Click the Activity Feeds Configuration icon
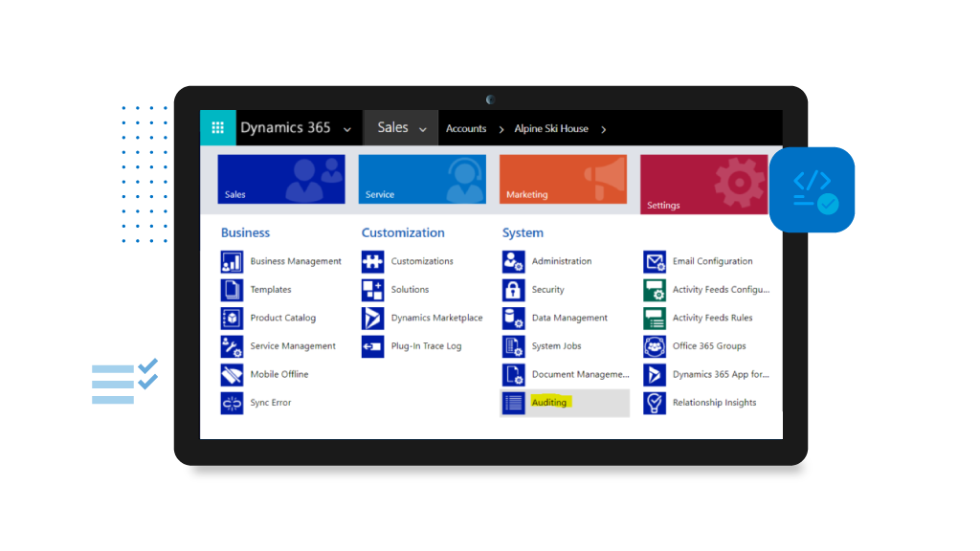 pos(655,290)
